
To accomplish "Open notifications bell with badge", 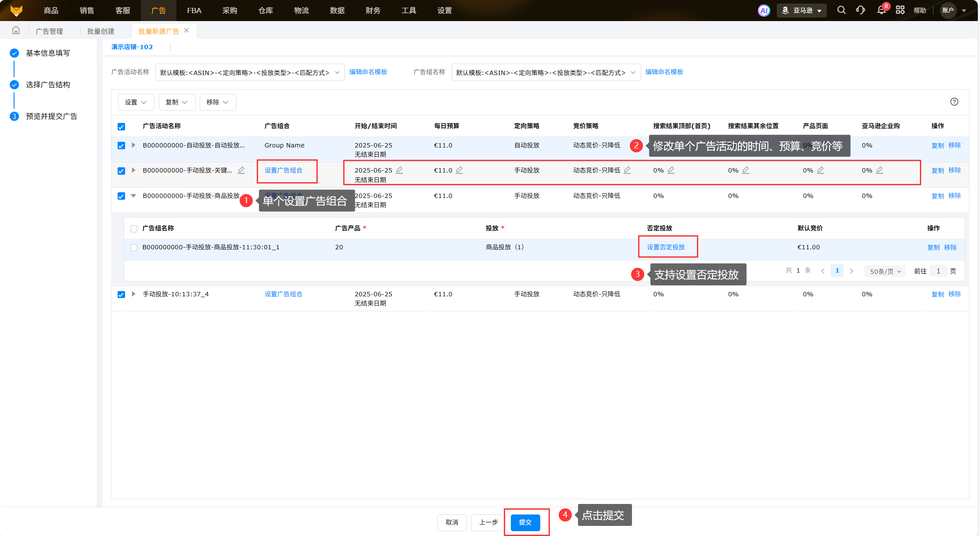I will (x=881, y=10).
